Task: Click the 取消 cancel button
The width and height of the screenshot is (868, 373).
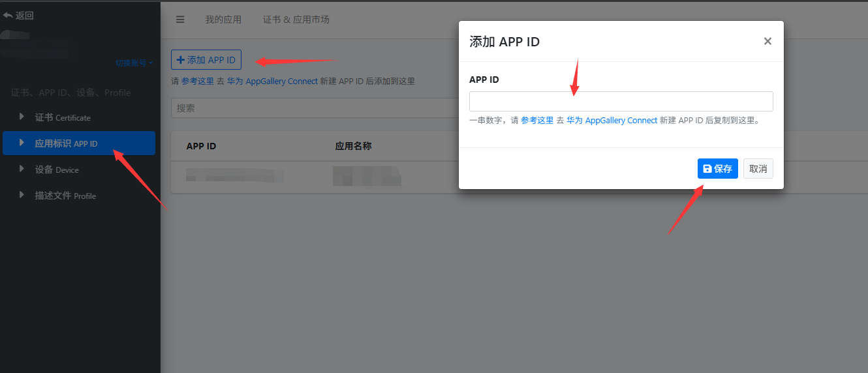Action: click(x=758, y=169)
